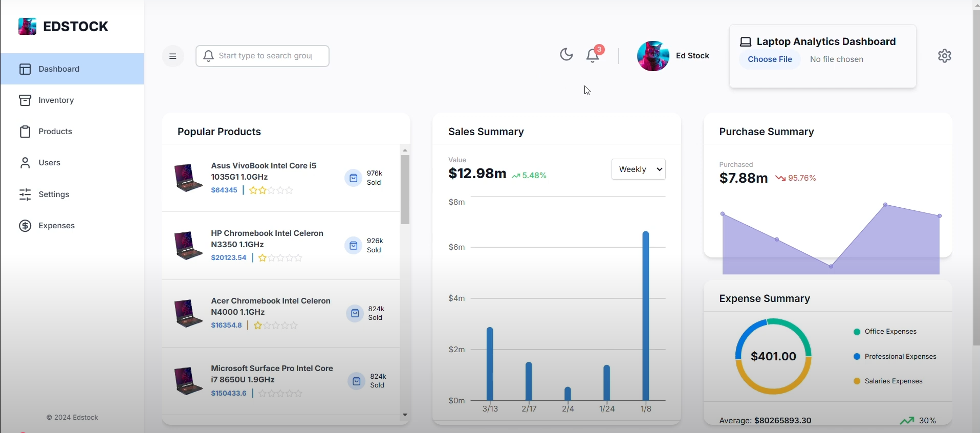Click the Inventory archive box icon

pos(26,100)
